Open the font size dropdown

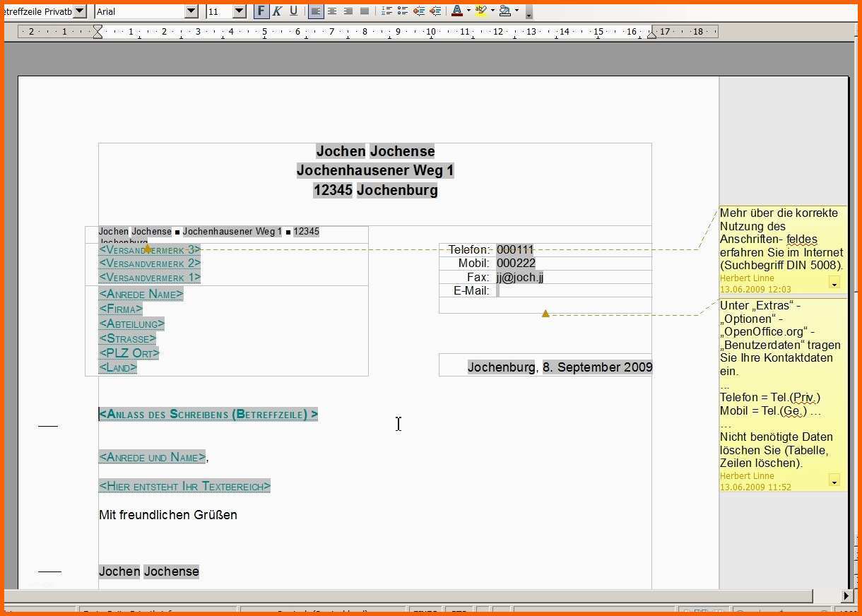coord(239,11)
